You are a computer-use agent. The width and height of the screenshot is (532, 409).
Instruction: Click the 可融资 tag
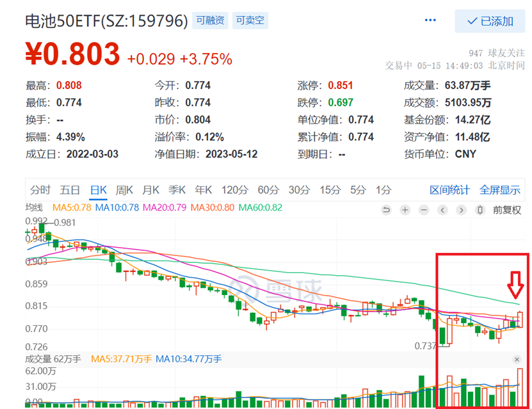(x=211, y=20)
